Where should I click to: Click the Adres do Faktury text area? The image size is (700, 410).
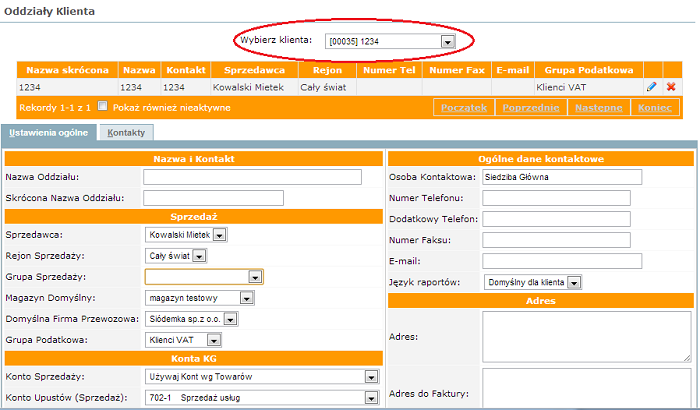[587, 388]
